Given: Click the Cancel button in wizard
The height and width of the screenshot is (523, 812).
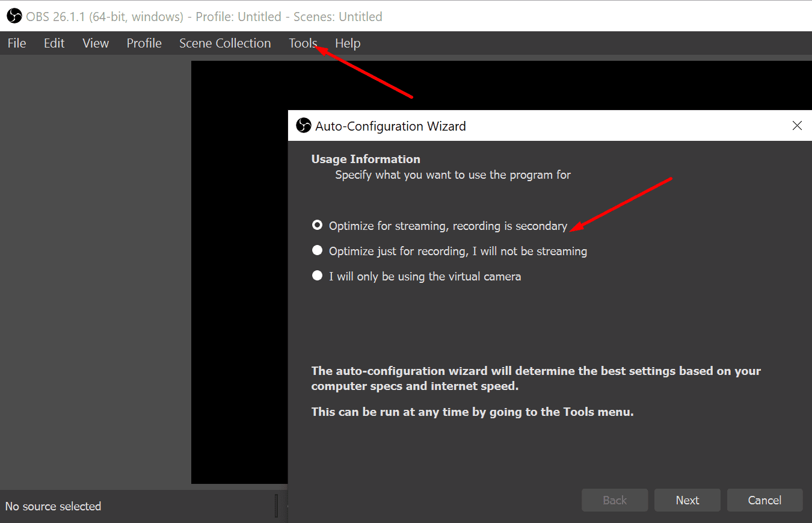Looking at the screenshot, I should click(764, 500).
